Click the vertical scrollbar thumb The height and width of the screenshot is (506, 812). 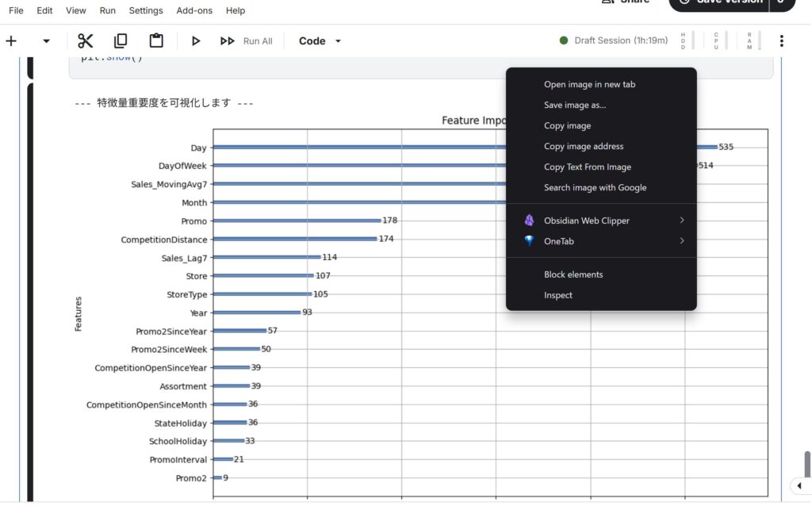807,465
